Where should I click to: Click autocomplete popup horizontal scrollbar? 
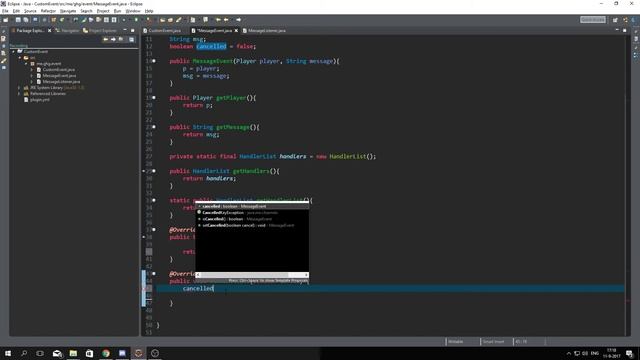point(244,275)
